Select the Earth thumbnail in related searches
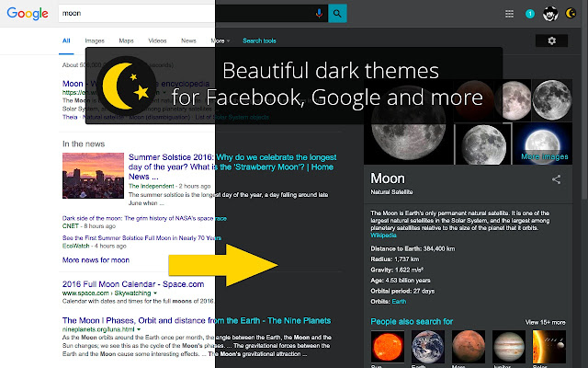 point(428,347)
